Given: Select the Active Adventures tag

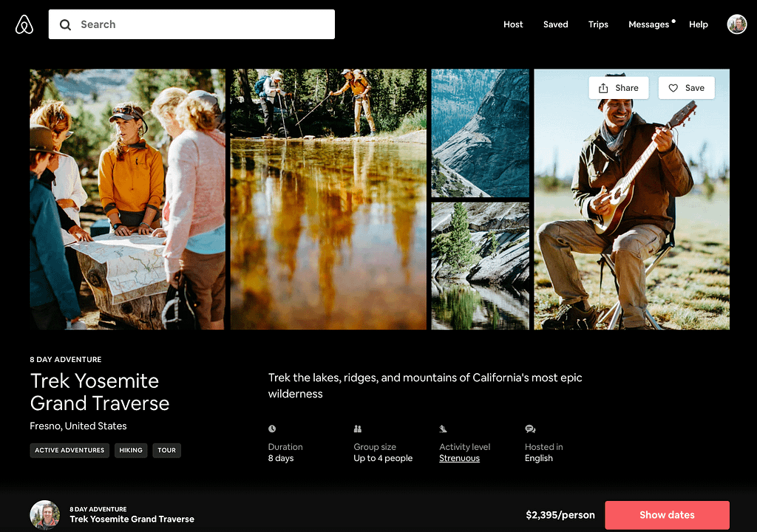Looking at the screenshot, I should (69, 450).
